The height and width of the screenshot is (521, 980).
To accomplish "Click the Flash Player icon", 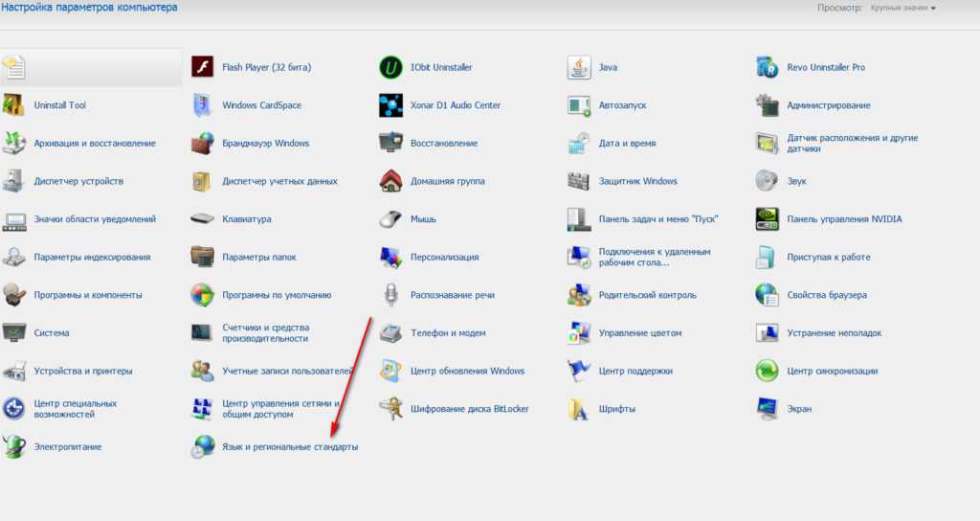I will coord(202,67).
